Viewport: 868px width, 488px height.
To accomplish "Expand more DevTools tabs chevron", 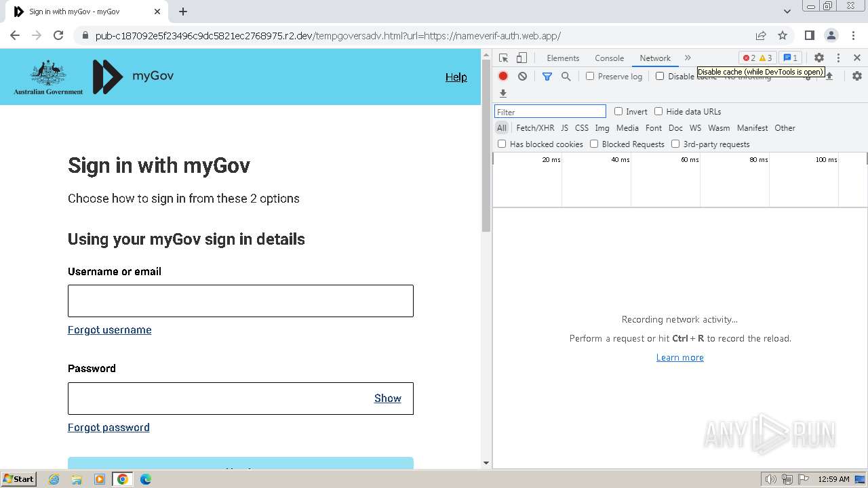I will 688,58.
